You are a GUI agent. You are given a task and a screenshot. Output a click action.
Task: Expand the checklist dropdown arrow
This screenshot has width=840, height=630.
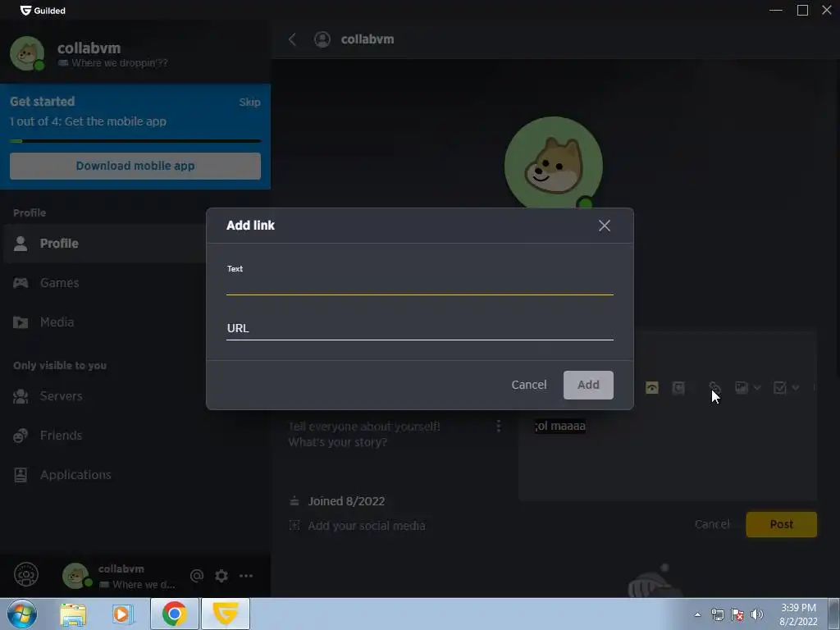click(x=796, y=387)
